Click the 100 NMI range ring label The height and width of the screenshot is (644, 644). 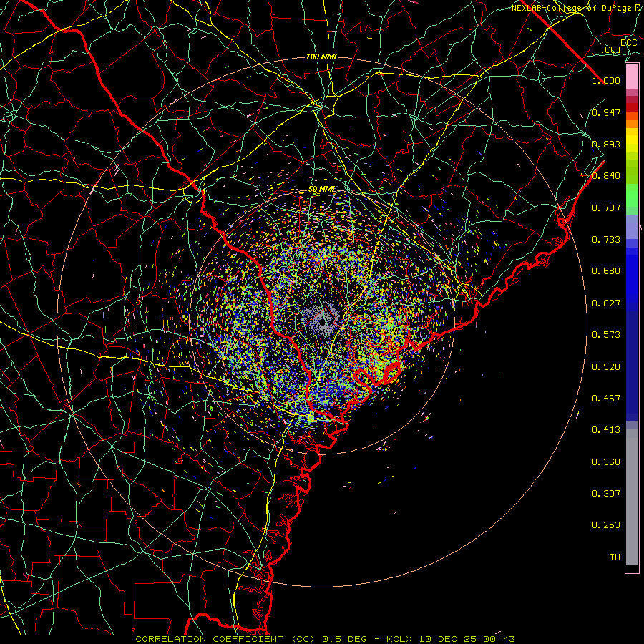pos(321,57)
